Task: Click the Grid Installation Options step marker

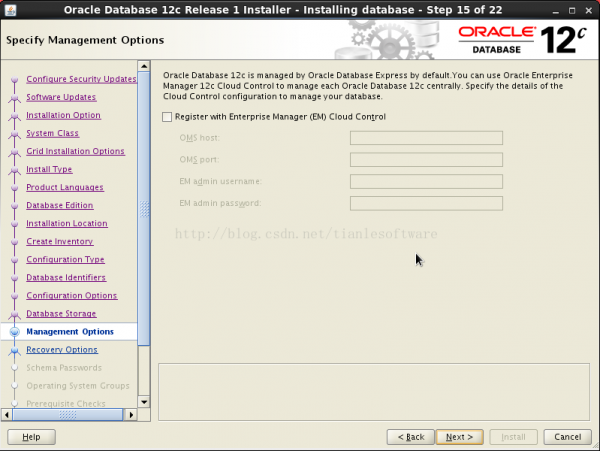Action: coord(15,151)
